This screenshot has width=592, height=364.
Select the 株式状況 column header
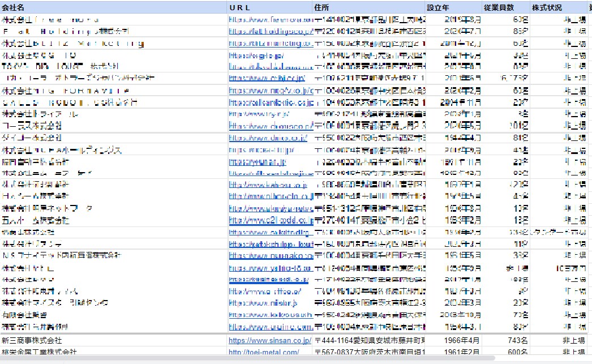pyautogui.click(x=559, y=7)
